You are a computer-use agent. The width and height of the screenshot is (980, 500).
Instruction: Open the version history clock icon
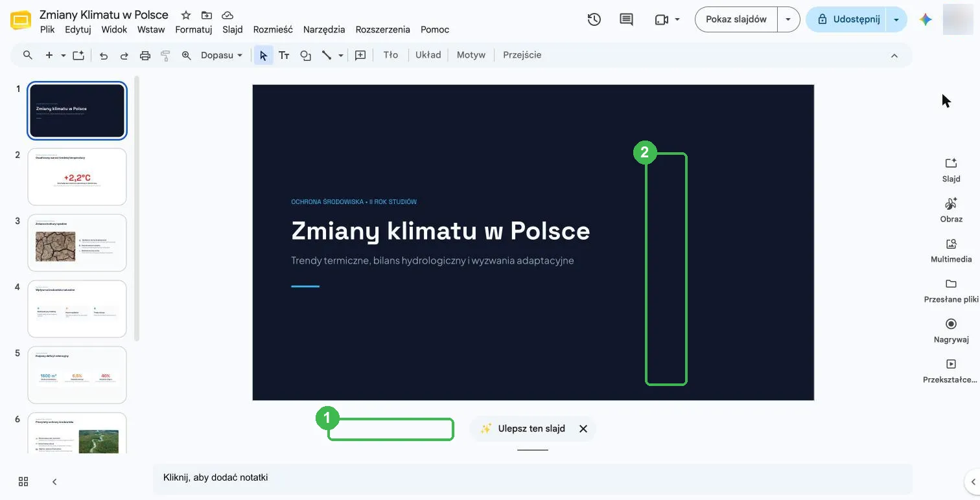(x=594, y=19)
